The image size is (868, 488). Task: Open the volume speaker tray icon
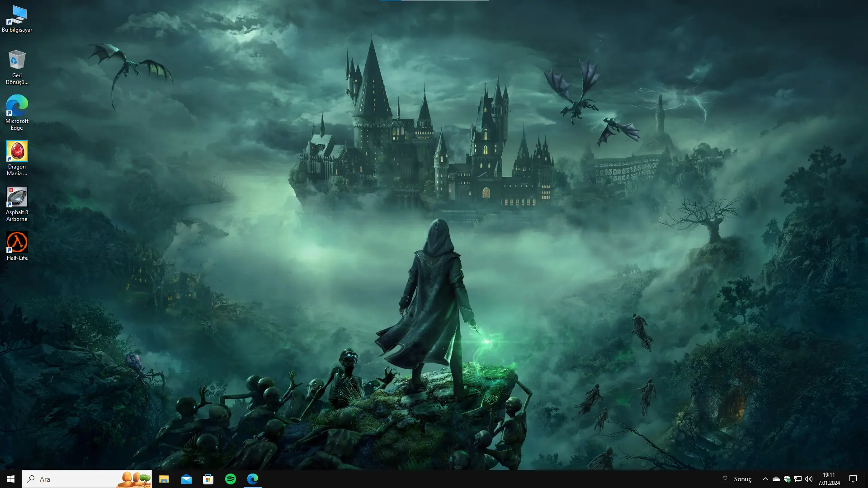coord(809,479)
